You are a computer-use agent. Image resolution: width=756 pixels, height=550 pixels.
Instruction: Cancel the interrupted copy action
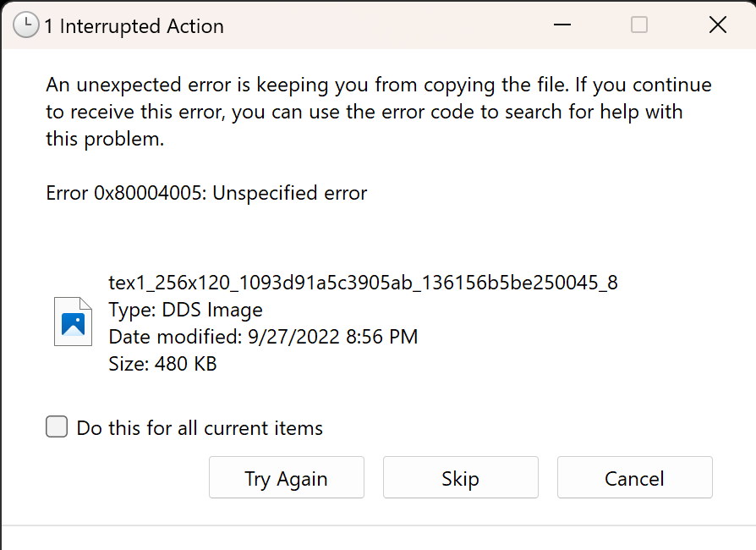pyautogui.click(x=634, y=477)
